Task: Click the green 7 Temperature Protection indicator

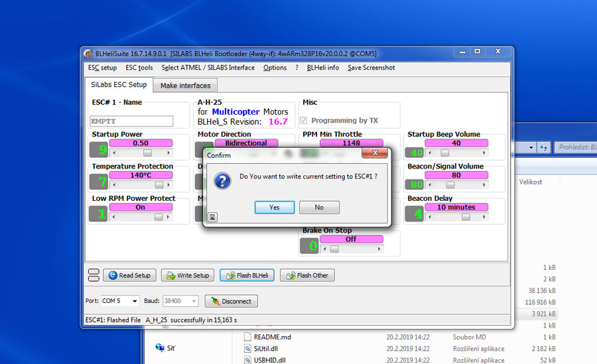Action: click(x=99, y=182)
